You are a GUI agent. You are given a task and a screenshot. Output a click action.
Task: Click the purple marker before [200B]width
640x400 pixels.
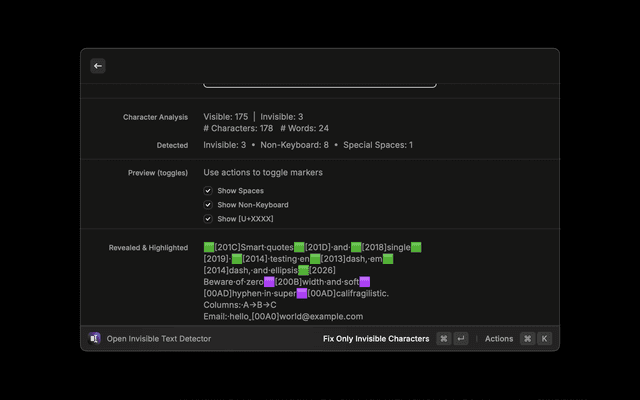[x=269, y=282]
